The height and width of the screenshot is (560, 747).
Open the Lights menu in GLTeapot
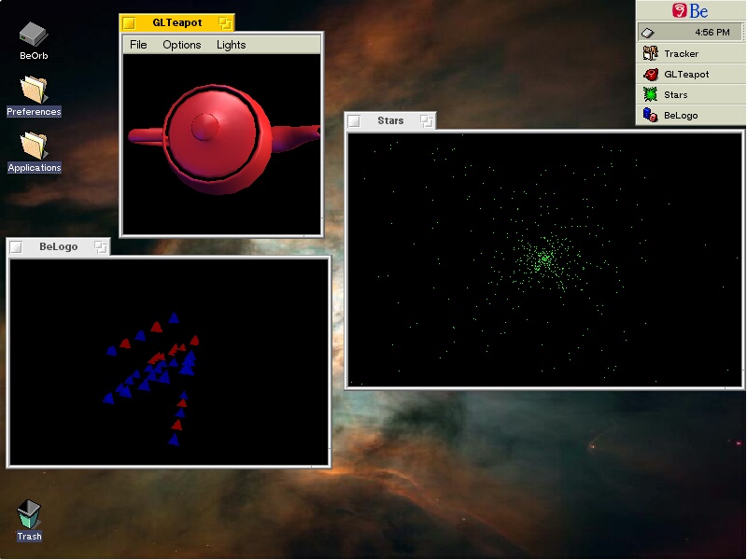(x=231, y=45)
